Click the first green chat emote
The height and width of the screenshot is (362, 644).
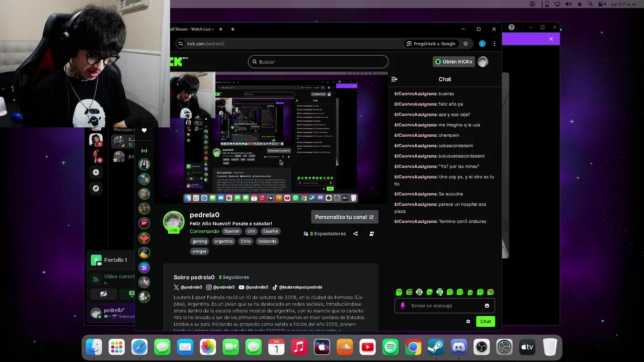tap(399, 292)
